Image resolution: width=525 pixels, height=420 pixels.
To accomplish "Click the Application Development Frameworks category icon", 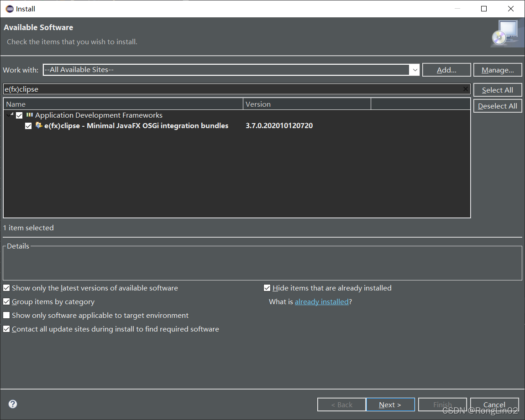I will pos(30,115).
